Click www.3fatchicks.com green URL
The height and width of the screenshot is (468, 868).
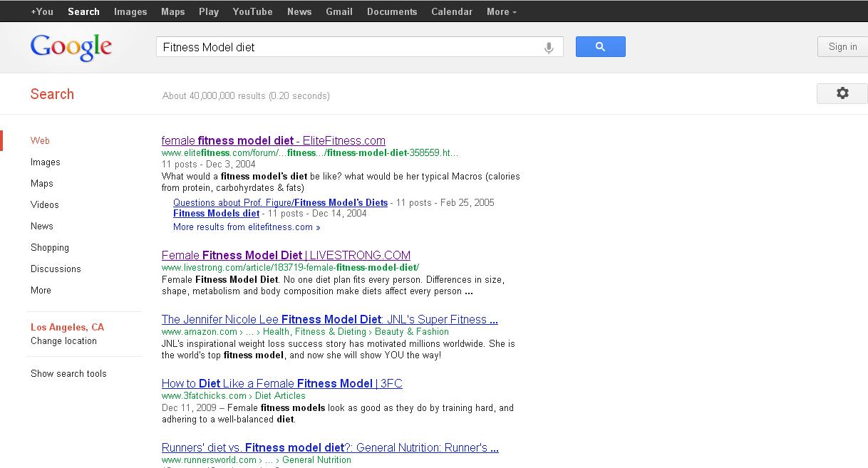[x=204, y=396]
